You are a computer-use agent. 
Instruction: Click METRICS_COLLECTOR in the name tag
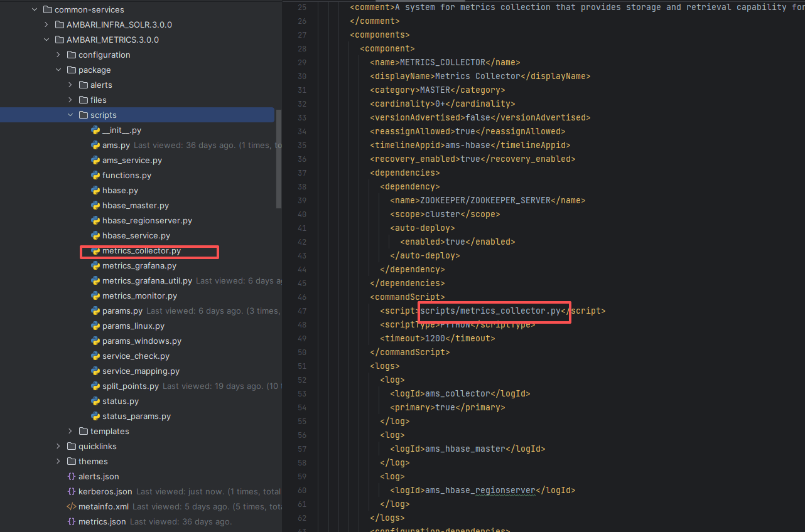[x=443, y=63]
